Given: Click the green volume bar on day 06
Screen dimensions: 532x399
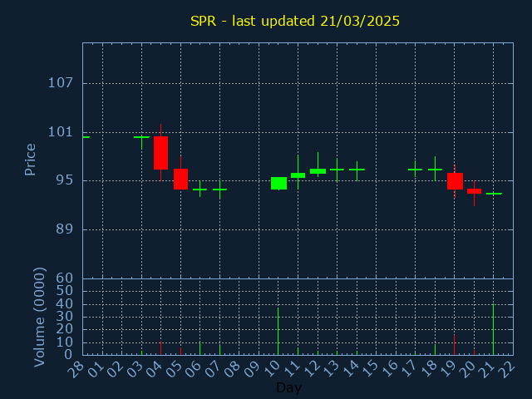Looking at the screenshot, I should 199,348.
